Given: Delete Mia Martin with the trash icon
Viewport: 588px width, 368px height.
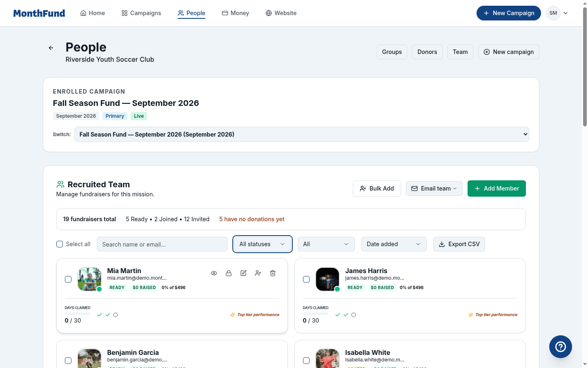Looking at the screenshot, I should pyautogui.click(x=273, y=273).
